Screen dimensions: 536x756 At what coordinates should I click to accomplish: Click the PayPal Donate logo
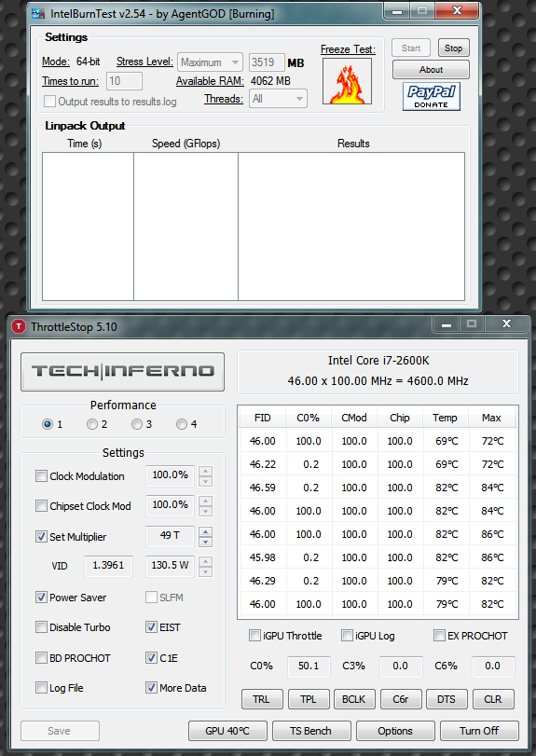point(432,96)
